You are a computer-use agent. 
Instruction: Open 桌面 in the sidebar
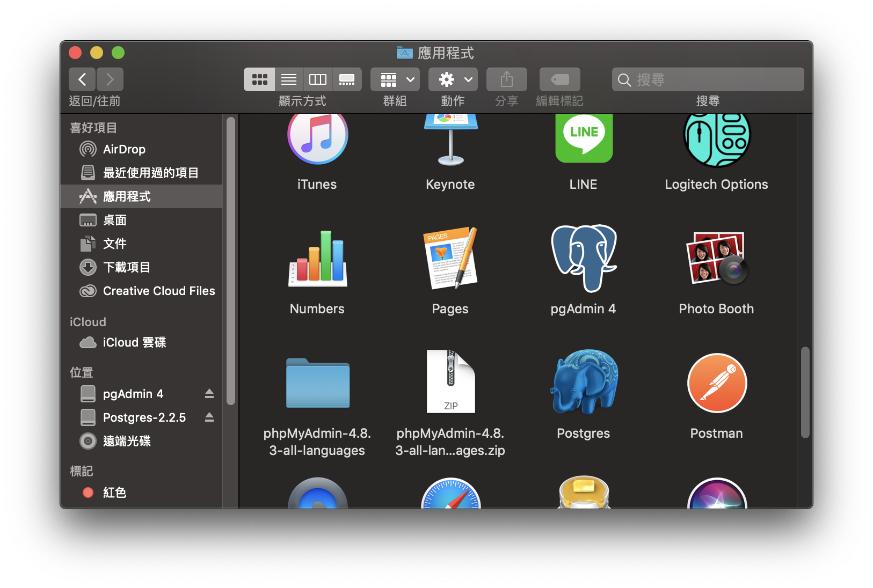(x=142, y=220)
